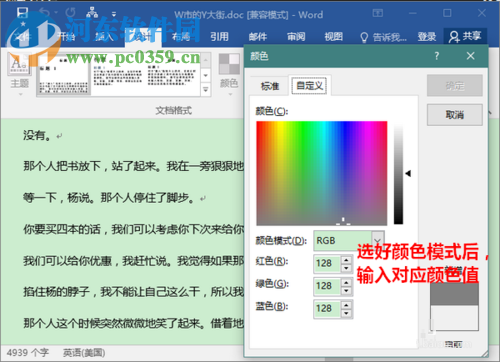Close the 颜色 dialog with the X
500x362 pixels.
pos(470,56)
